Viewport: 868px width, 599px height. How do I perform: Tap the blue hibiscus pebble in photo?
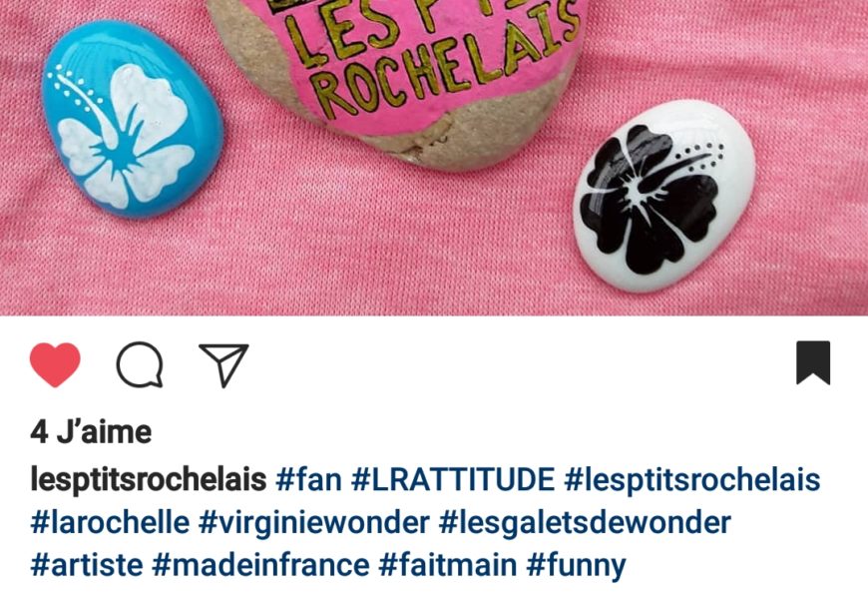pos(133,118)
